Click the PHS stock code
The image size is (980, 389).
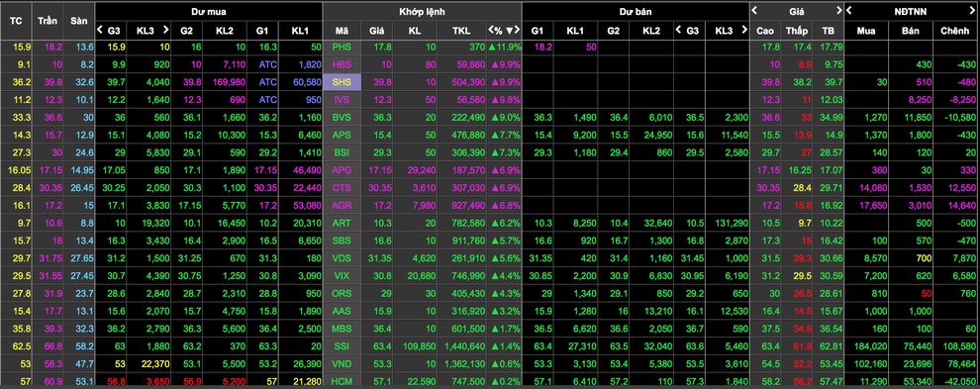click(342, 47)
